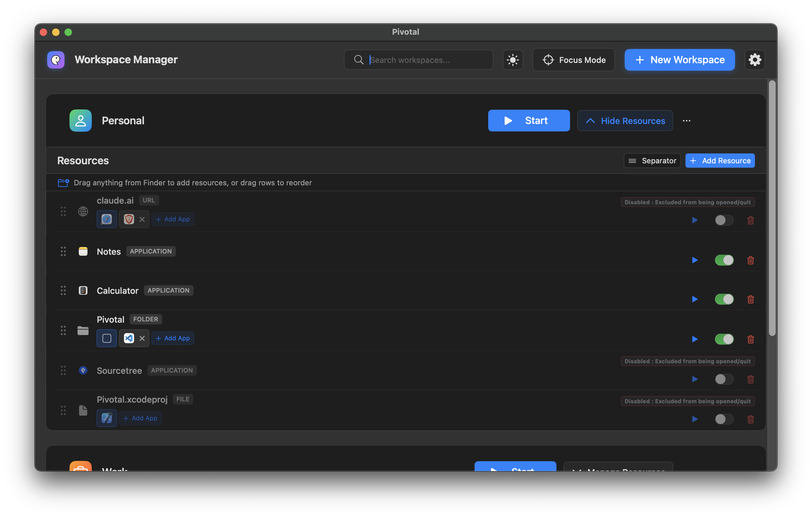Image resolution: width=812 pixels, height=517 pixels.
Task: Switch theme using the sun icon
Action: (513, 60)
